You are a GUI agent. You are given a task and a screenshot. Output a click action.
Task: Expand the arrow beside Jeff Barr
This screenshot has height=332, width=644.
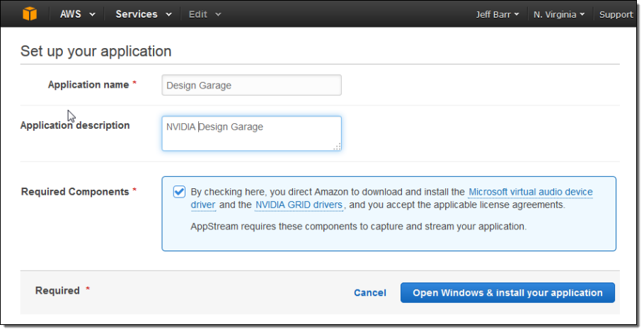click(x=517, y=15)
